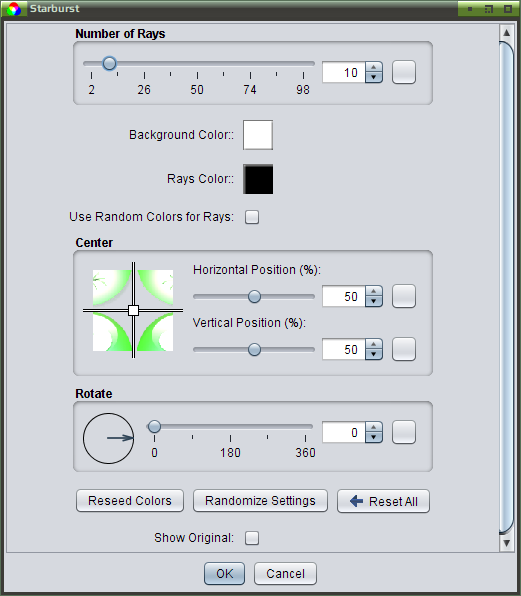The height and width of the screenshot is (596, 521).
Task: Increment Horizontal Position with up arrow
Action: (x=374, y=291)
